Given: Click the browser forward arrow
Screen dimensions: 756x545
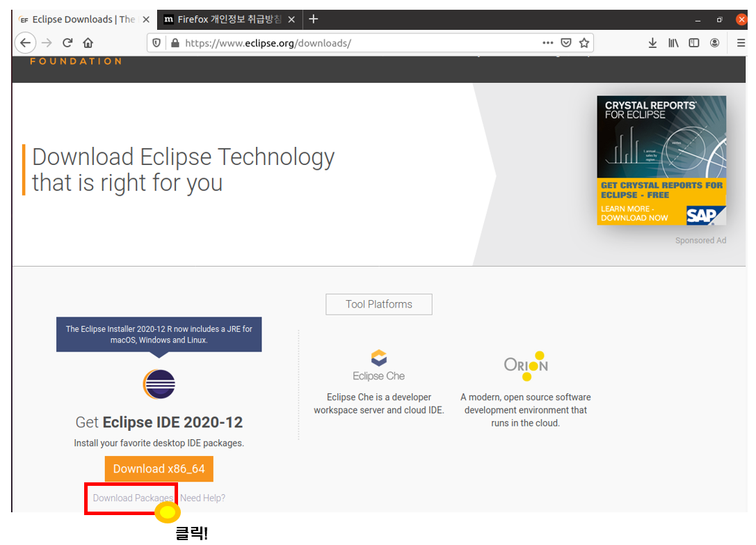Looking at the screenshot, I should click(47, 43).
